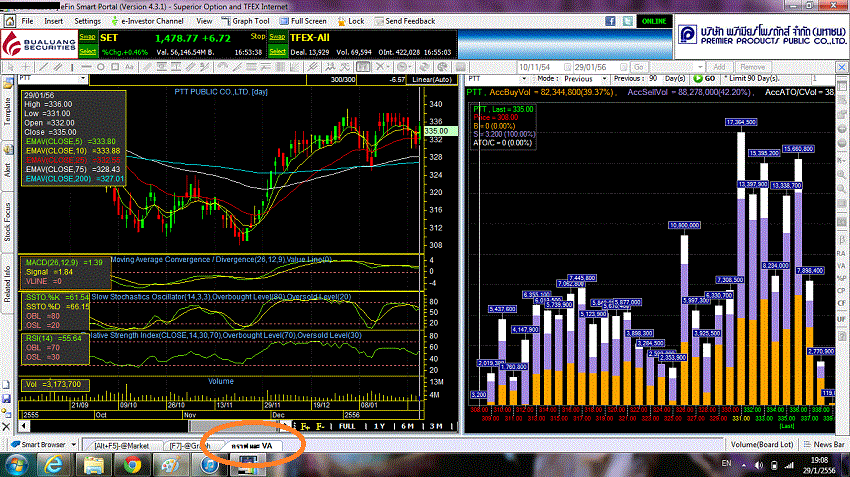
Task: Open calendar picker for end date 29/01/56
Action: (x=623, y=67)
